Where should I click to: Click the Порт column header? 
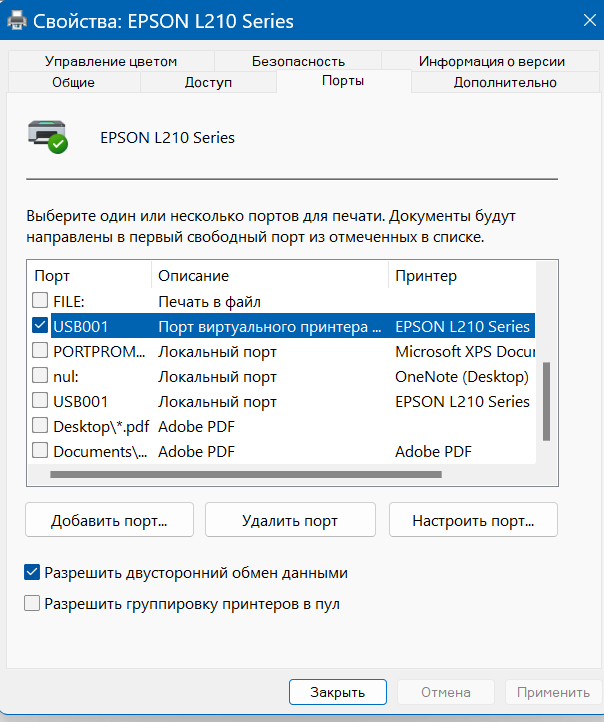click(x=89, y=275)
